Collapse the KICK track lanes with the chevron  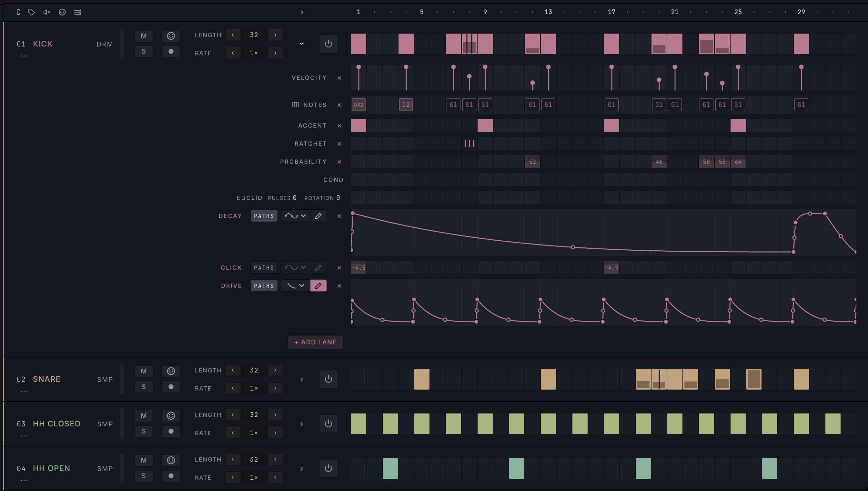coord(302,44)
